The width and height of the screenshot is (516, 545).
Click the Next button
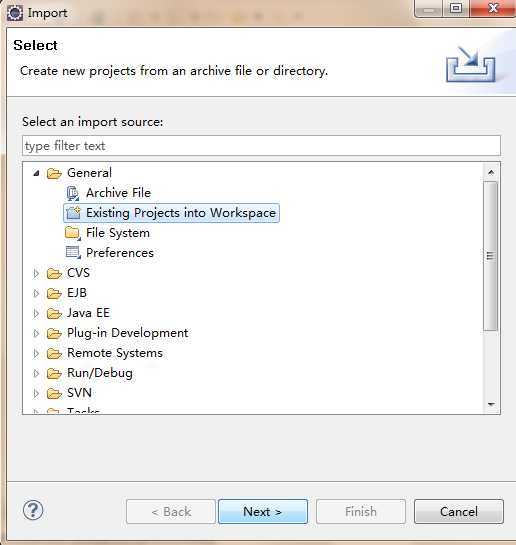[x=263, y=512]
